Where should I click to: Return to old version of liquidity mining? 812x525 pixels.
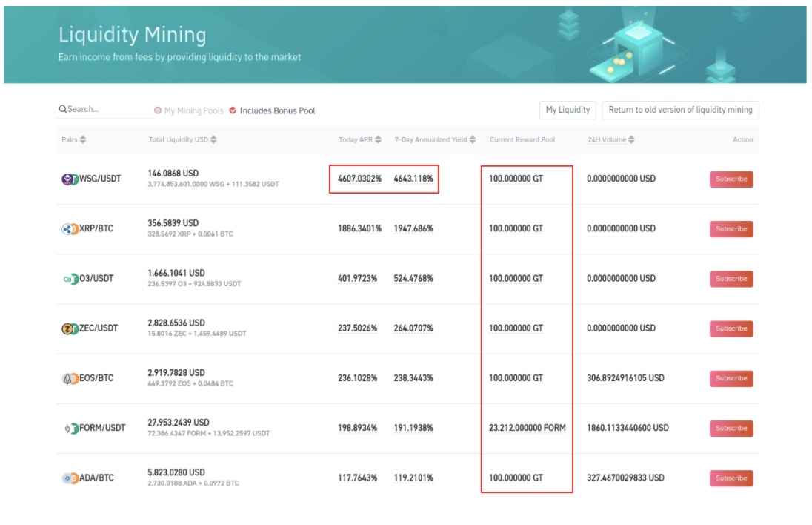(680, 110)
